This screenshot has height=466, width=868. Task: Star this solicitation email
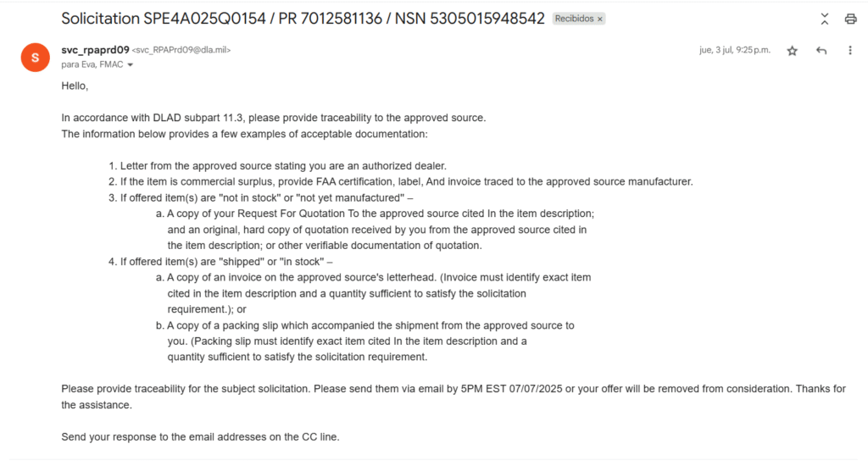(792, 51)
